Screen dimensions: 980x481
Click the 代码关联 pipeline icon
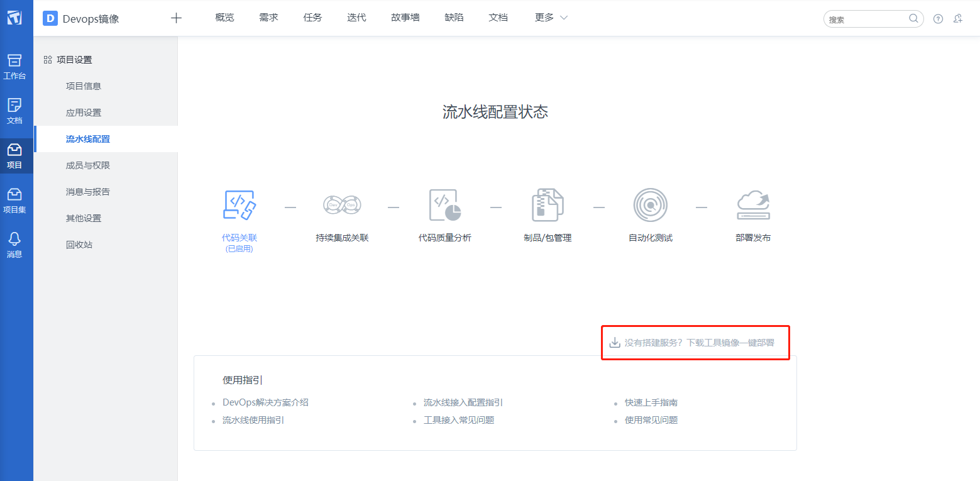coord(239,206)
